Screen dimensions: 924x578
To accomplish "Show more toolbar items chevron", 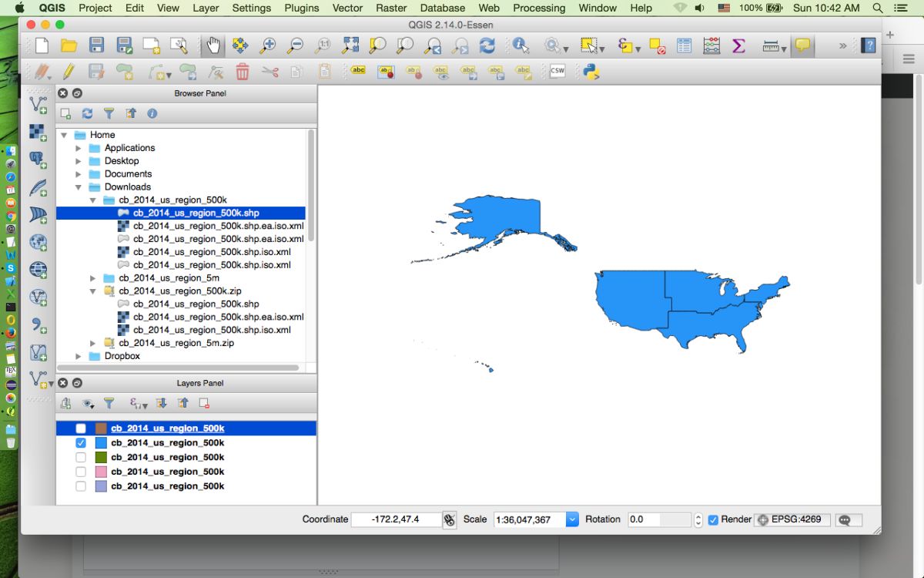I will [842, 46].
